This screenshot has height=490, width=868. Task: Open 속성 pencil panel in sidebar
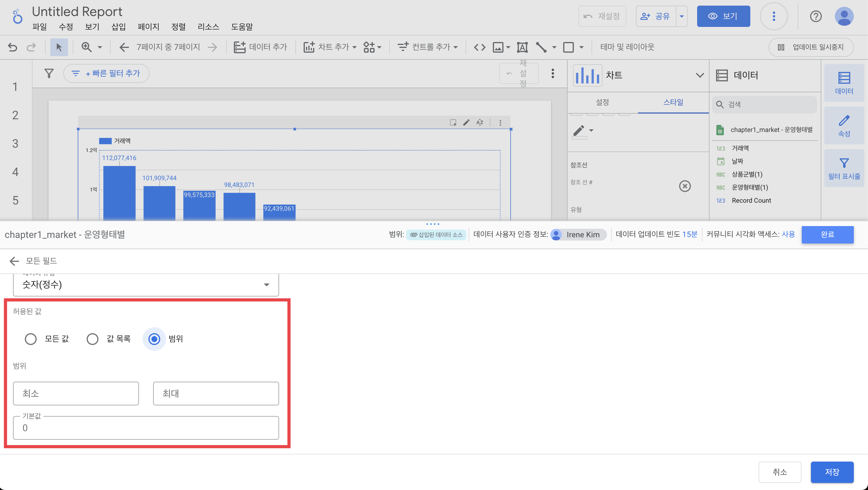[844, 125]
